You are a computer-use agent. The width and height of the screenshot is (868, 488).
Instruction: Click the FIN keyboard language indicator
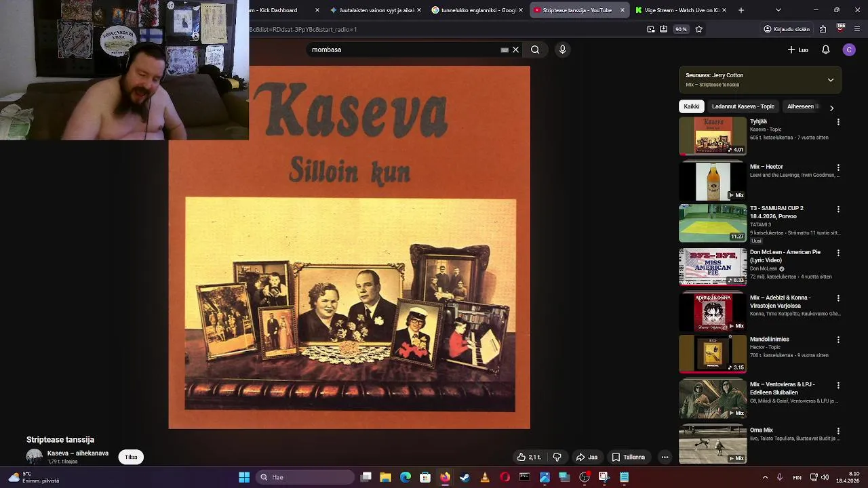coord(797,477)
